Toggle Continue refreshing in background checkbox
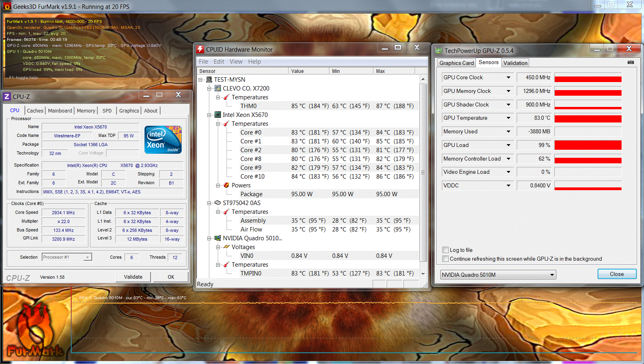The height and width of the screenshot is (364, 644). [445, 259]
